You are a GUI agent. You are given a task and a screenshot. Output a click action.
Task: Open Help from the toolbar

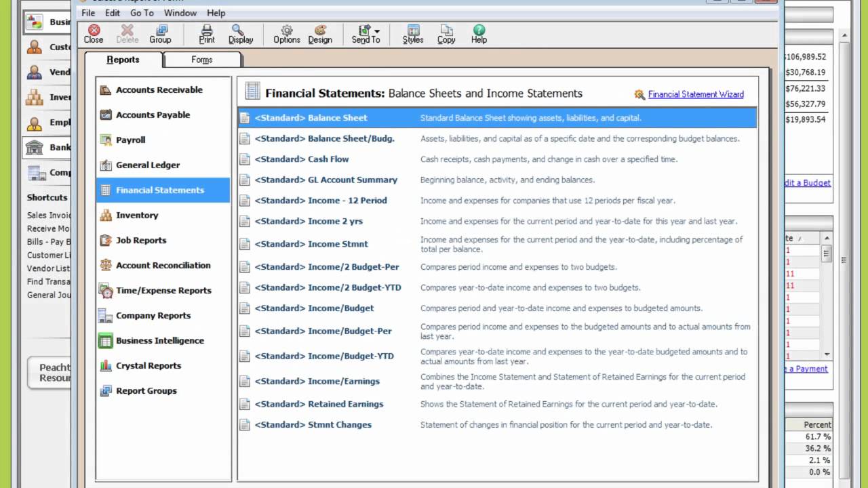pos(479,34)
